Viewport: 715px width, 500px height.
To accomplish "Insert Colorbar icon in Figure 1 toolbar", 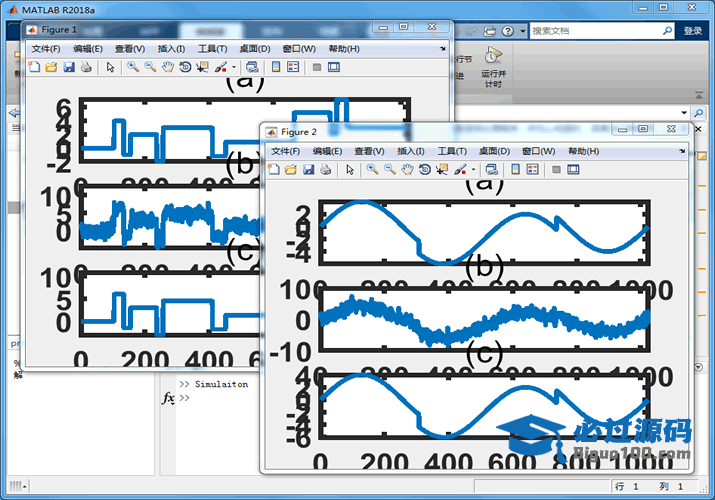I will [x=276, y=67].
